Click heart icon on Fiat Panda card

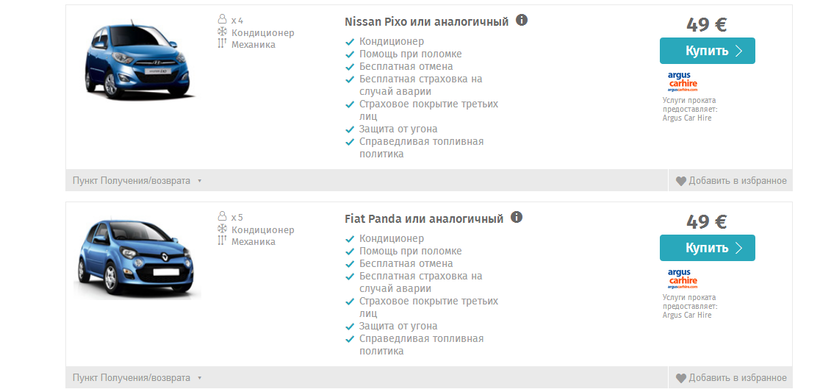pyautogui.click(x=681, y=378)
